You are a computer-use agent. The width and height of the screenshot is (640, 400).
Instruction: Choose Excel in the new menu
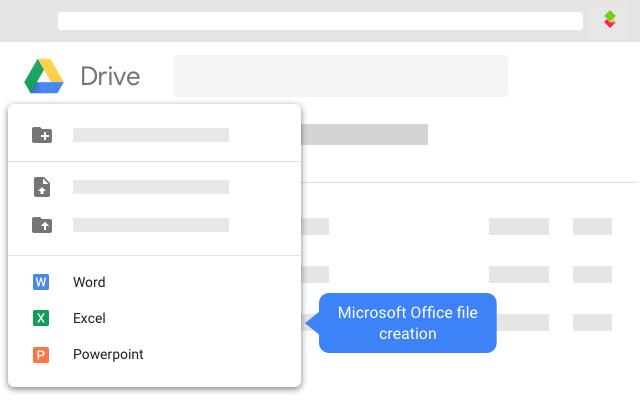coord(89,318)
